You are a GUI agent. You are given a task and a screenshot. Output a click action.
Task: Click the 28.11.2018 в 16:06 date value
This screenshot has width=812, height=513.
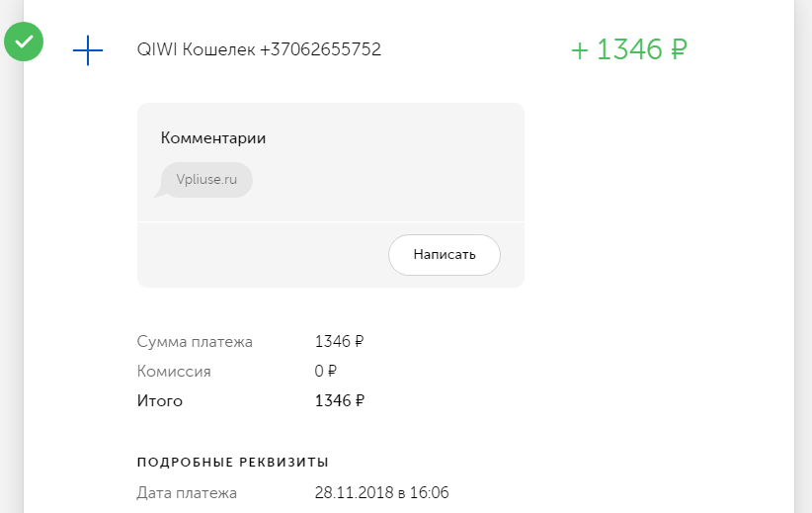(381, 492)
